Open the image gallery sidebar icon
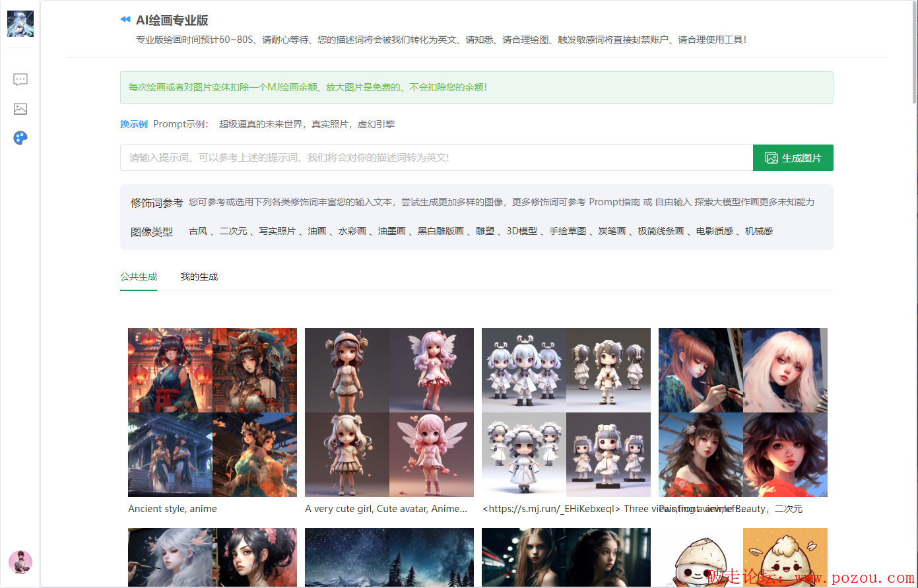 point(20,109)
